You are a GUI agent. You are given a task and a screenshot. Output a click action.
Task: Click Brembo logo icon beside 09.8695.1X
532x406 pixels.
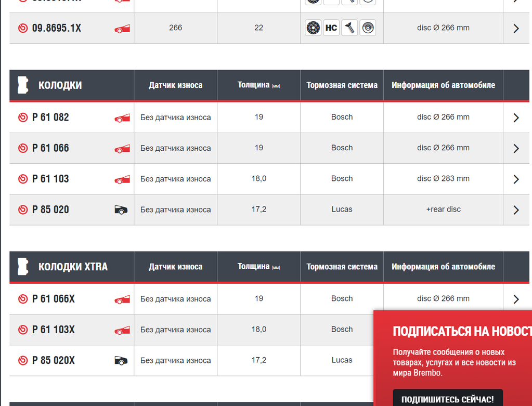23,28
